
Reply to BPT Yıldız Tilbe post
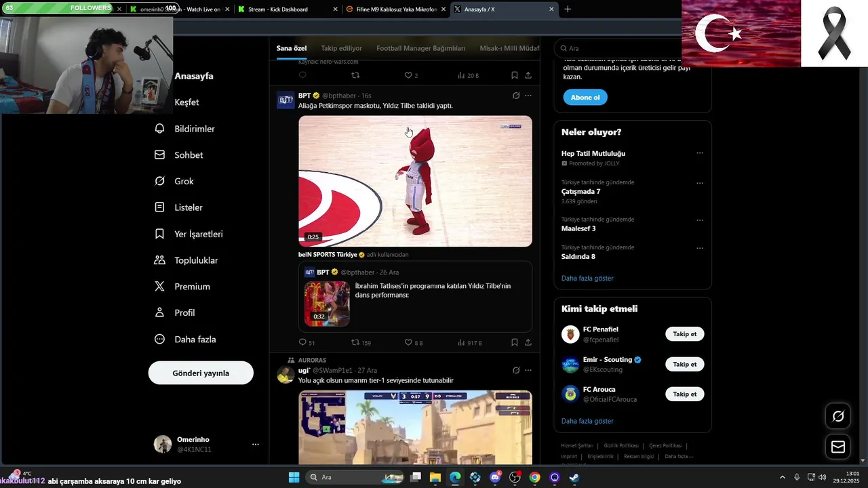pyautogui.click(x=302, y=342)
